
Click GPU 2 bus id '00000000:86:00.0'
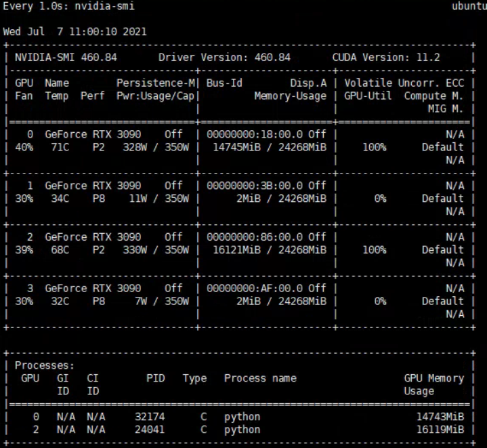click(x=255, y=237)
